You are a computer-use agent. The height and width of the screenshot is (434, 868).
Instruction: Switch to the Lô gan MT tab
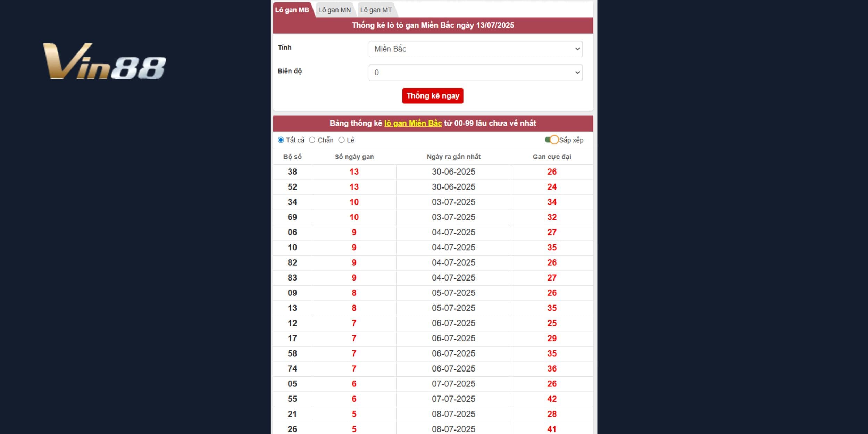[376, 10]
